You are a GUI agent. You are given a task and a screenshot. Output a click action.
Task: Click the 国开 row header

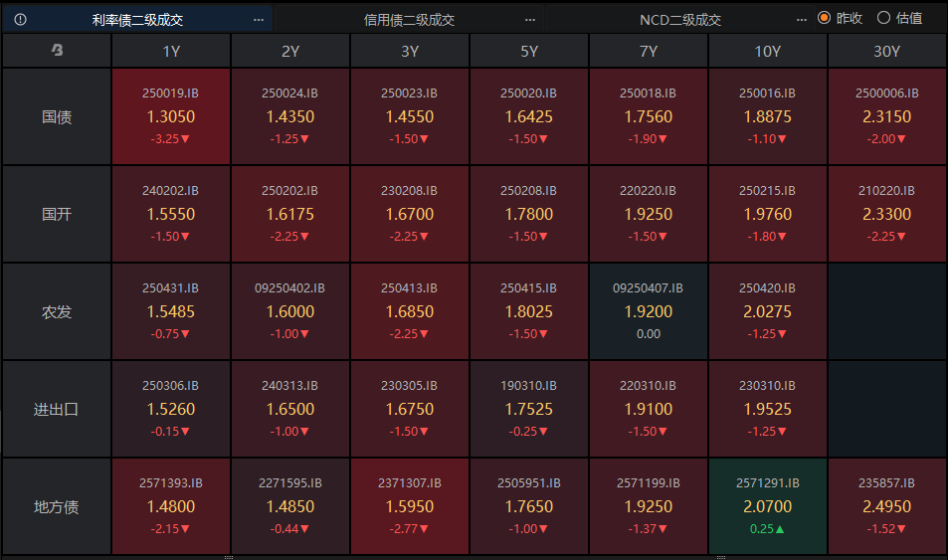point(57,214)
